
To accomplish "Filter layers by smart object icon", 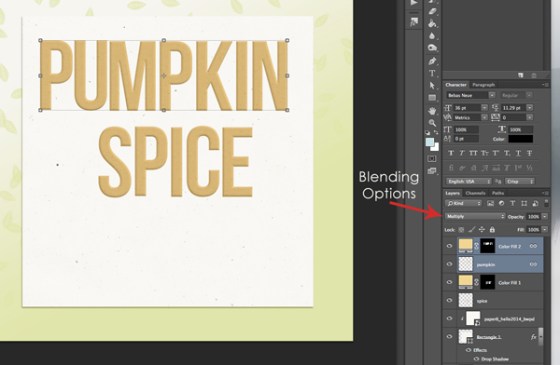I will [x=535, y=203].
